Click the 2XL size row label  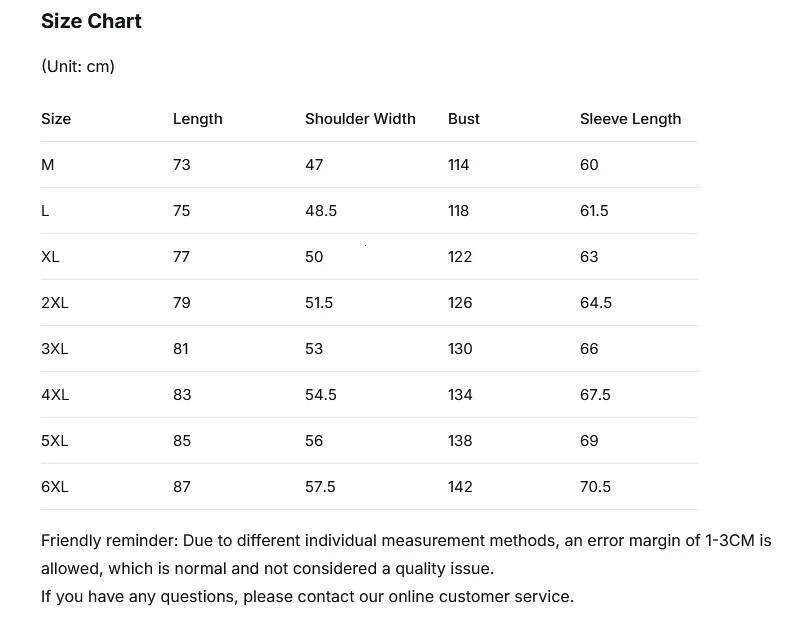55,303
